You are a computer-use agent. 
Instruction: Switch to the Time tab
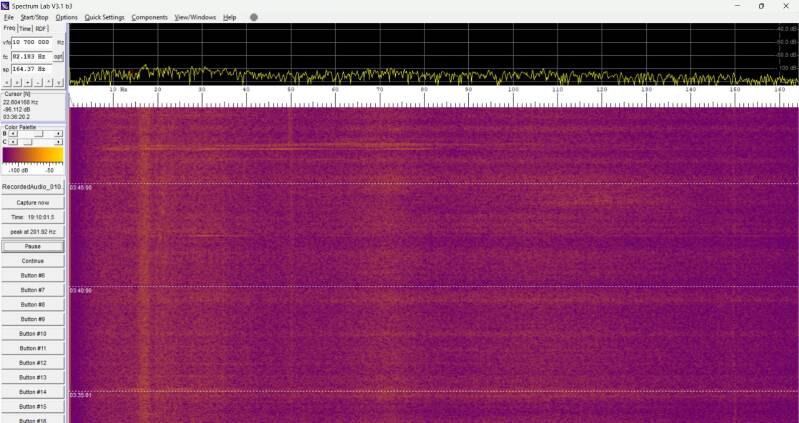point(25,29)
